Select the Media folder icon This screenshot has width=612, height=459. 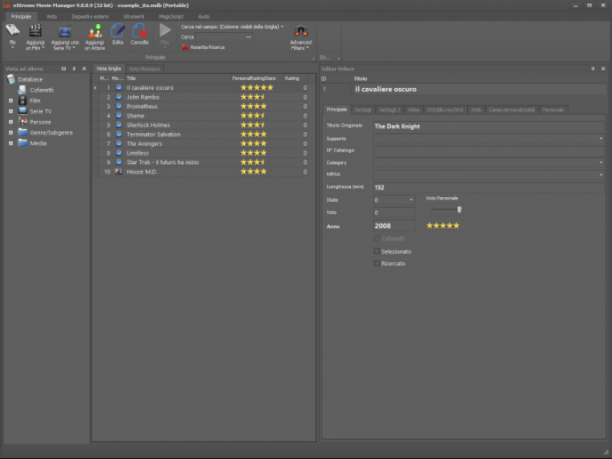tap(23, 143)
